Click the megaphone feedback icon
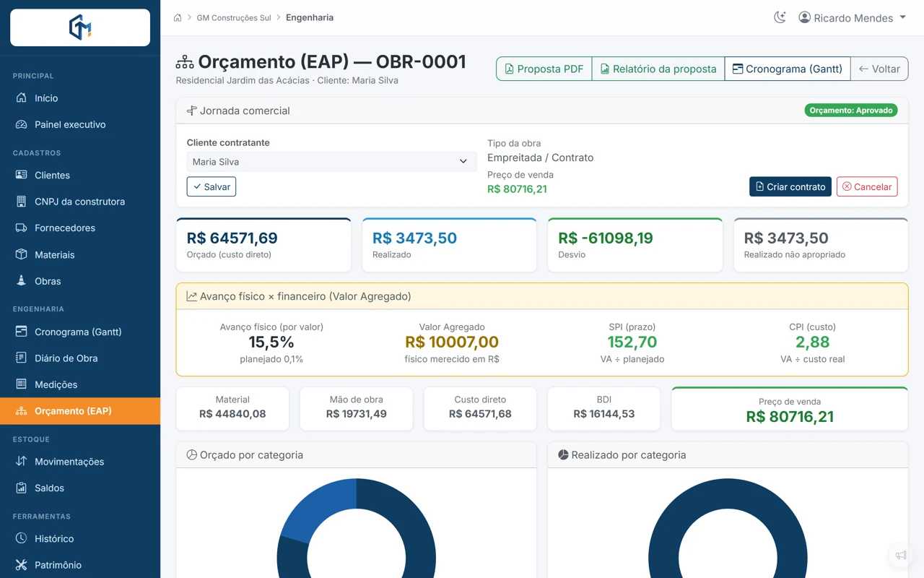The height and width of the screenshot is (578, 924). coord(901,555)
